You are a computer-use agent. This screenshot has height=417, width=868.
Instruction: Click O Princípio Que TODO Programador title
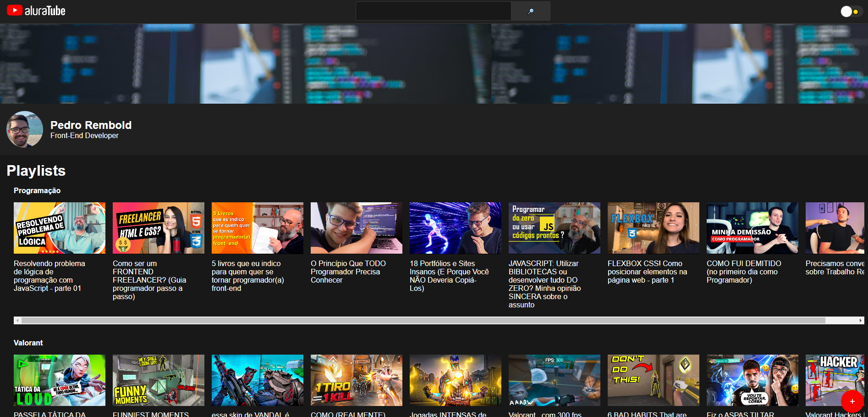[x=348, y=272]
